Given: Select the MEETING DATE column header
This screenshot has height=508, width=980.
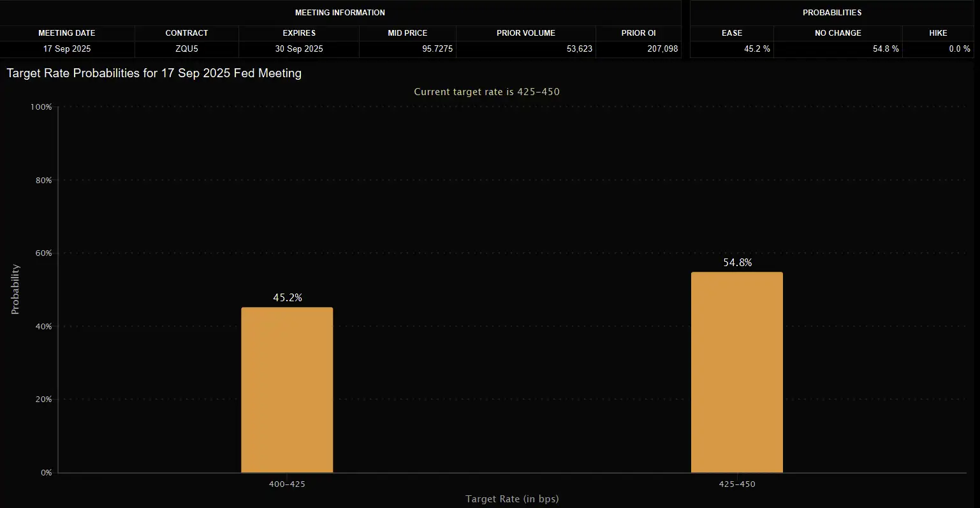Looking at the screenshot, I should pyautogui.click(x=67, y=33).
